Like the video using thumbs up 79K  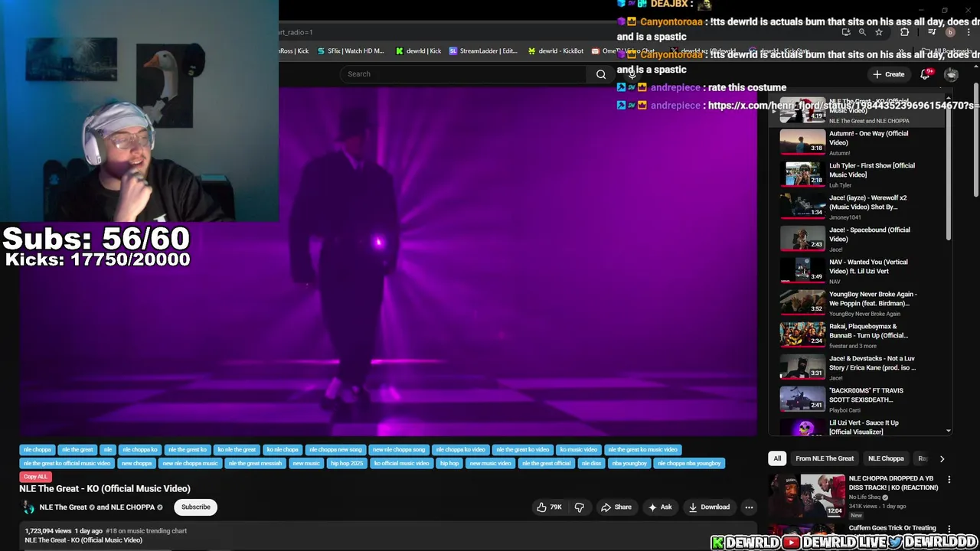550,507
